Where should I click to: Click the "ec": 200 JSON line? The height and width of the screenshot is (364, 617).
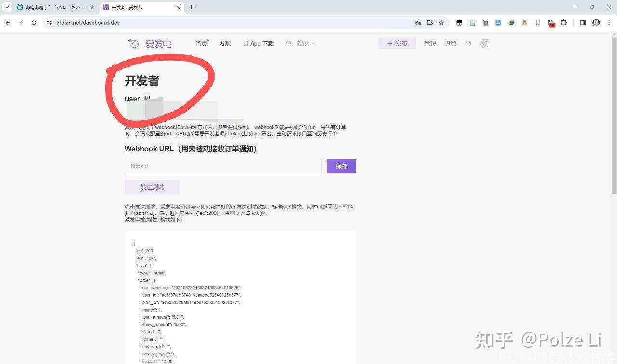tap(145, 251)
